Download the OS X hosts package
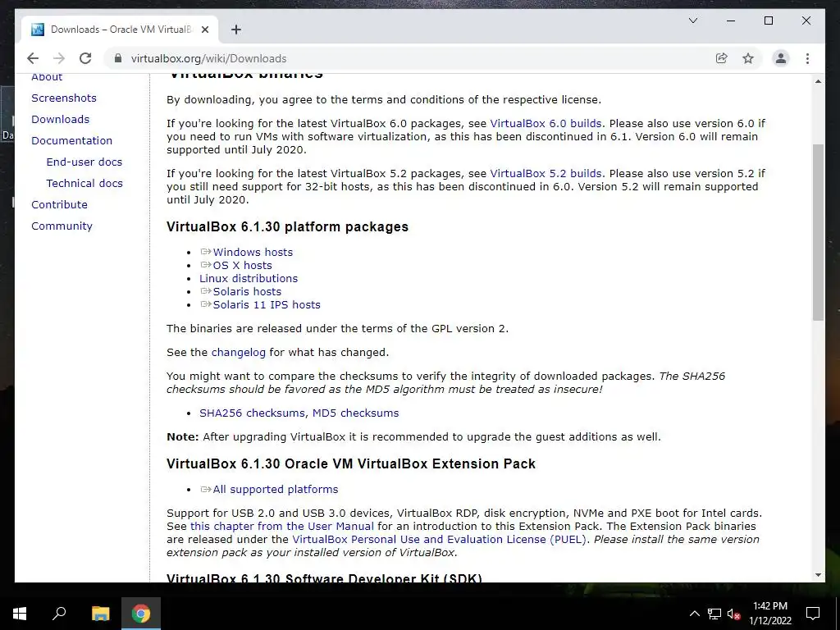 coord(242,265)
